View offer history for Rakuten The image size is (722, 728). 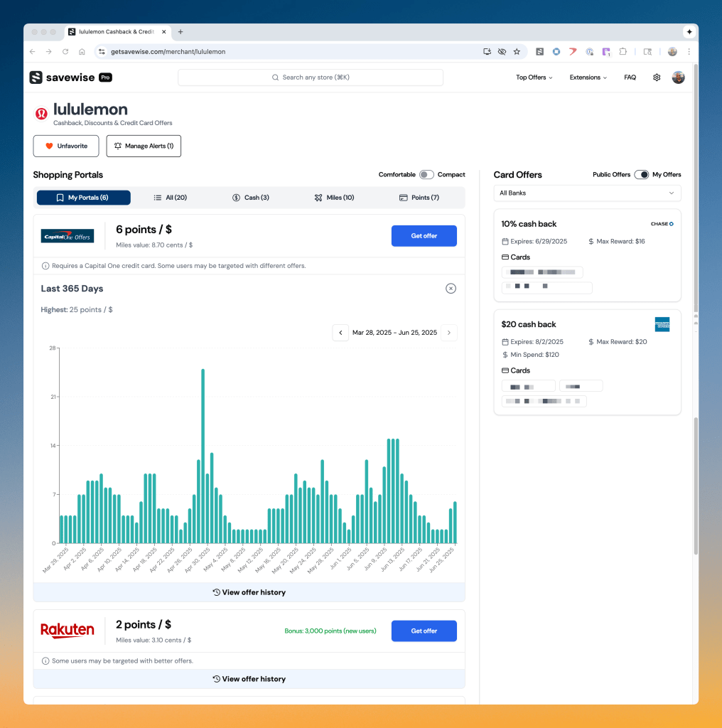(249, 679)
